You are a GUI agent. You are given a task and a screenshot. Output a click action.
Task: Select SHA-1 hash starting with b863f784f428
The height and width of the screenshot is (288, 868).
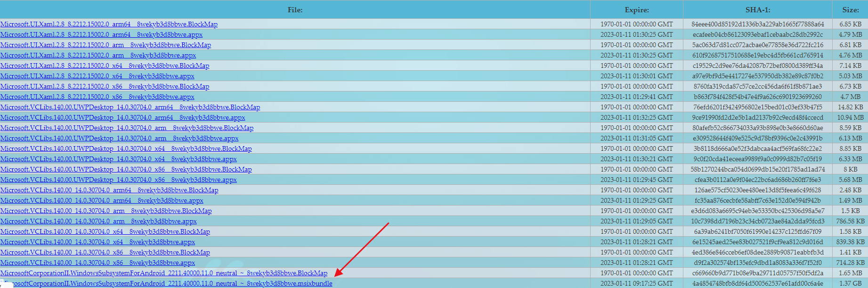758,97
